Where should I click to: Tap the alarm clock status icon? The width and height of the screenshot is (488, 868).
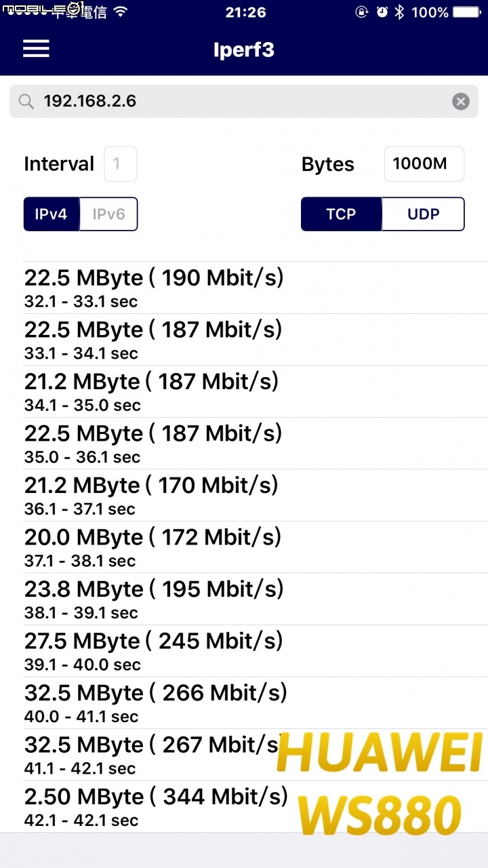tap(382, 12)
